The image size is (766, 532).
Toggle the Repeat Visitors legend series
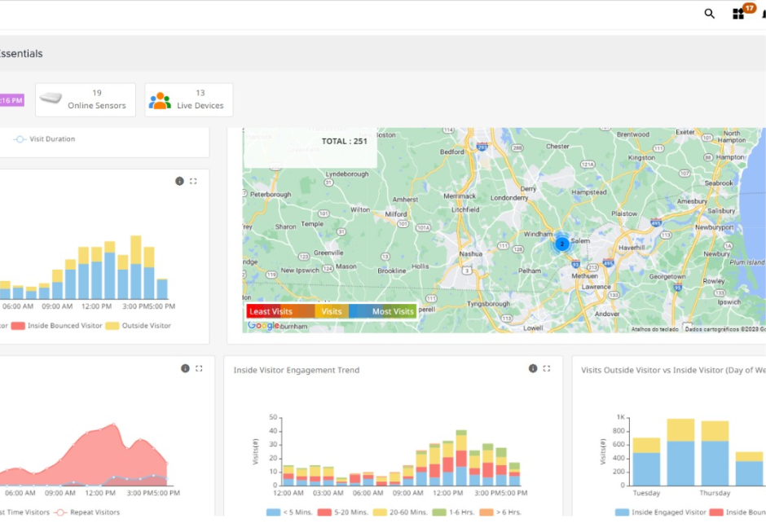[x=87, y=512]
